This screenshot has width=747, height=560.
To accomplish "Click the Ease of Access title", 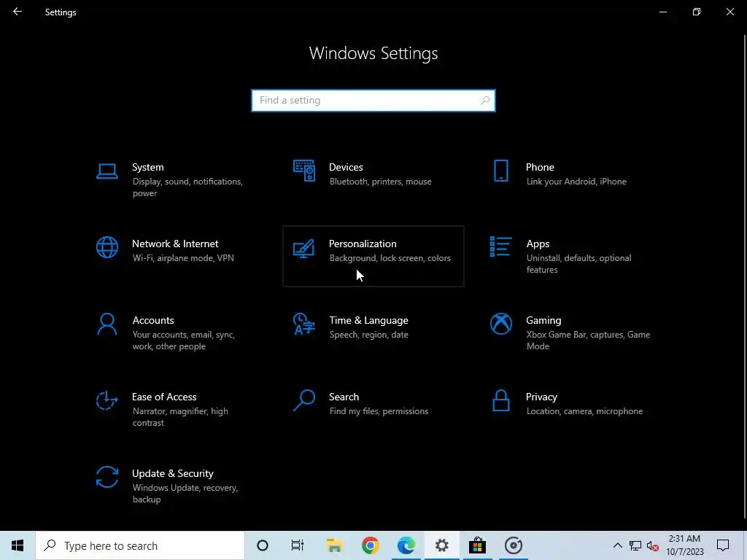I will coord(164,397).
